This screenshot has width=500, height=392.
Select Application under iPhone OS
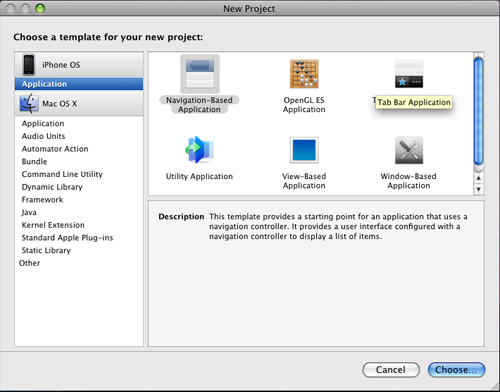click(x=79, y=84)
